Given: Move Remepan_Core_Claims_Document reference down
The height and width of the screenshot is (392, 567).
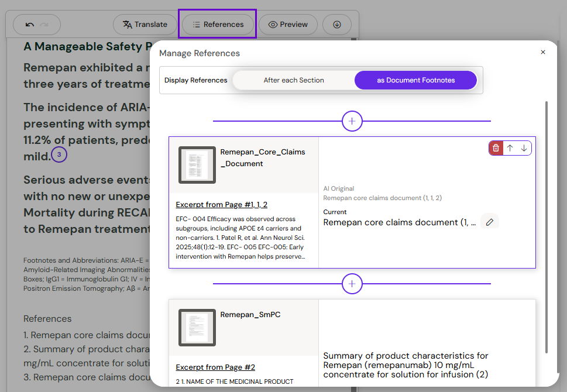Looking at the screenshot, I should click(x=524, y=148).
